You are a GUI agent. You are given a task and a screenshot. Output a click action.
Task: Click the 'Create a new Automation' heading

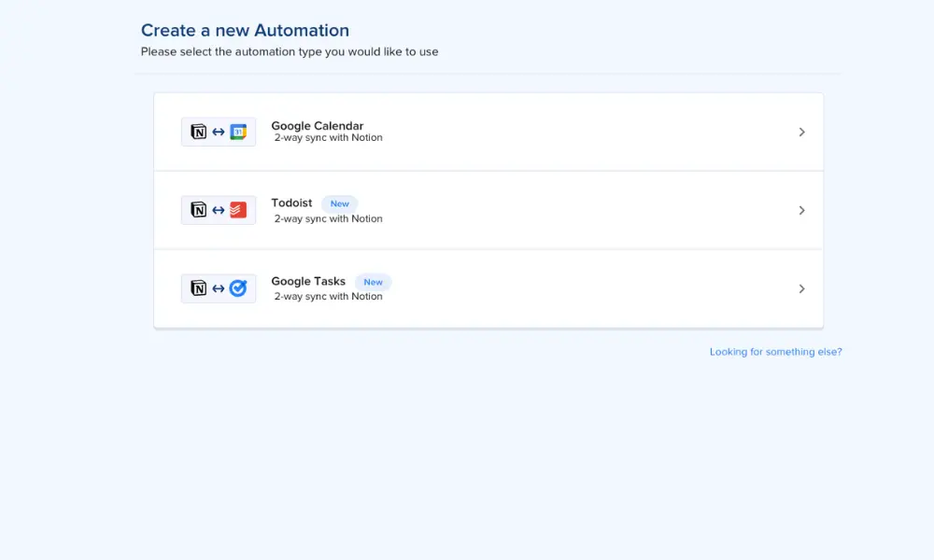(245, 31)
